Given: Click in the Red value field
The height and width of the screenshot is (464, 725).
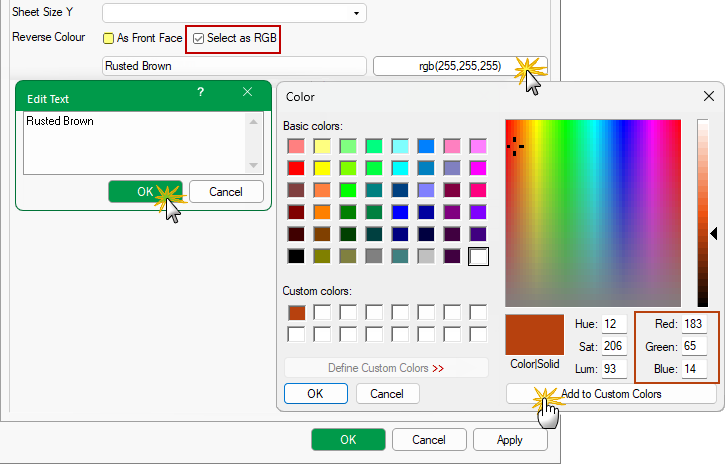Looking at the screenshot, I should click(x=695, y=324).
